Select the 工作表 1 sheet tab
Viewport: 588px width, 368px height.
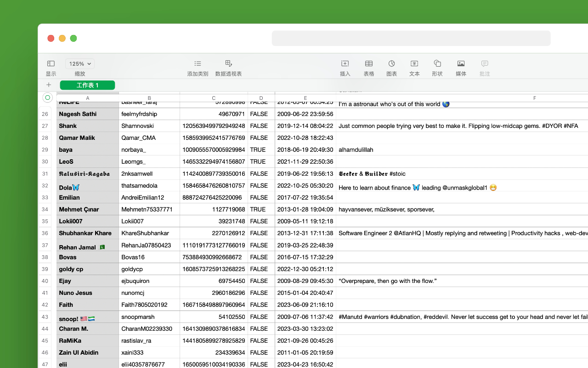point(87,85)
